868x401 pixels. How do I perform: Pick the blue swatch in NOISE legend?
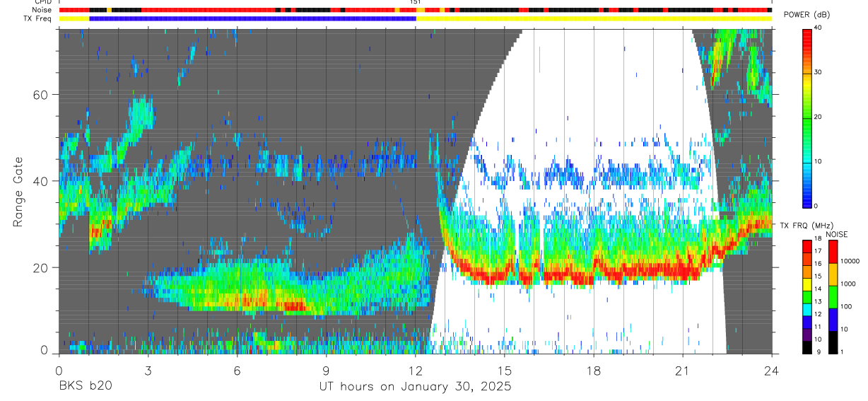click(x=833, y=320)
